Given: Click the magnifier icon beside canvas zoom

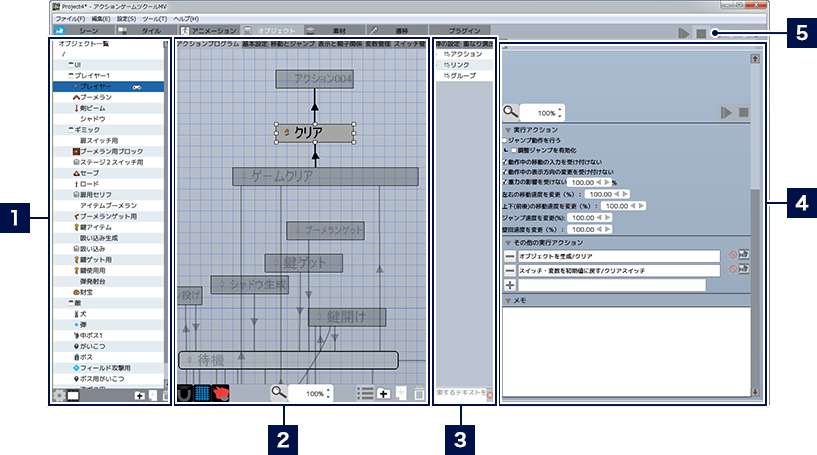Looking at the screenshot, I should point(279,394).
